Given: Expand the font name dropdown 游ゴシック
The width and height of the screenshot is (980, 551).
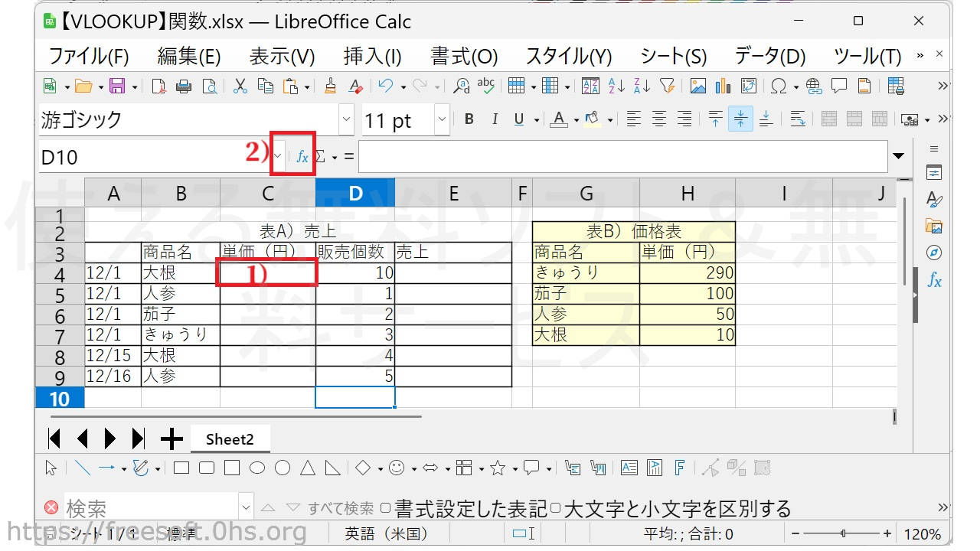Looking at the screenshot, I should [347, 119].
